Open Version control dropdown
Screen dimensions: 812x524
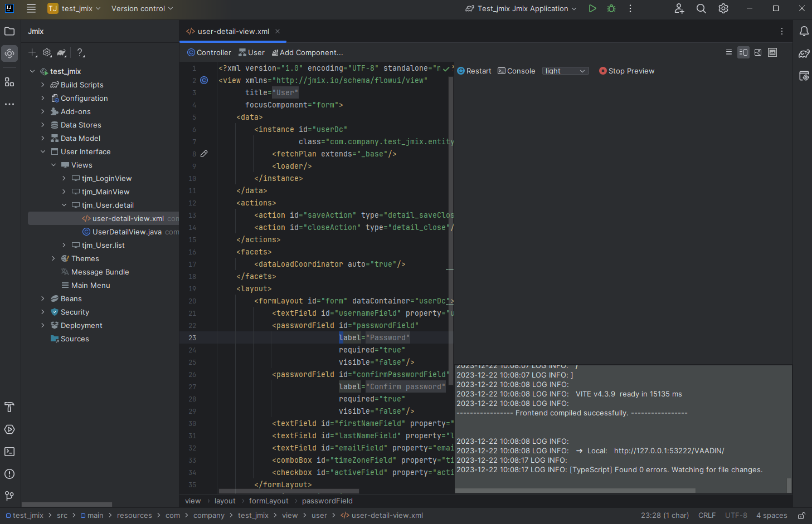[x=142, y=8]
